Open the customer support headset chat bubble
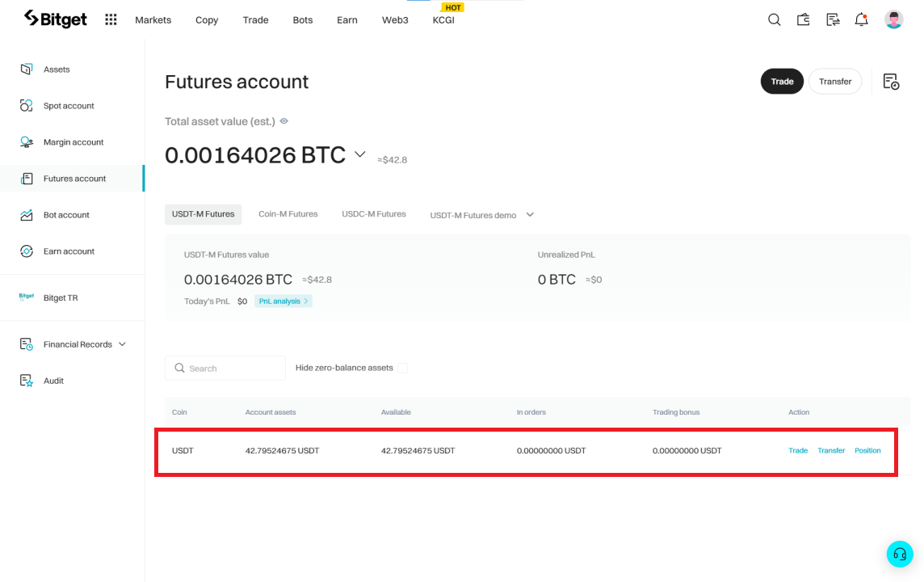Viewport: 924px width, 582px height. tap(900, 555)
